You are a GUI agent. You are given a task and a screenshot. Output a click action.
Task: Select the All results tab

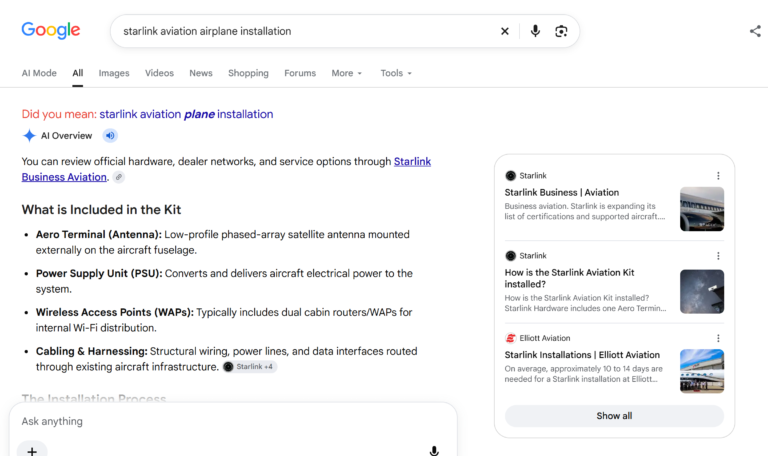pos(78,73)
